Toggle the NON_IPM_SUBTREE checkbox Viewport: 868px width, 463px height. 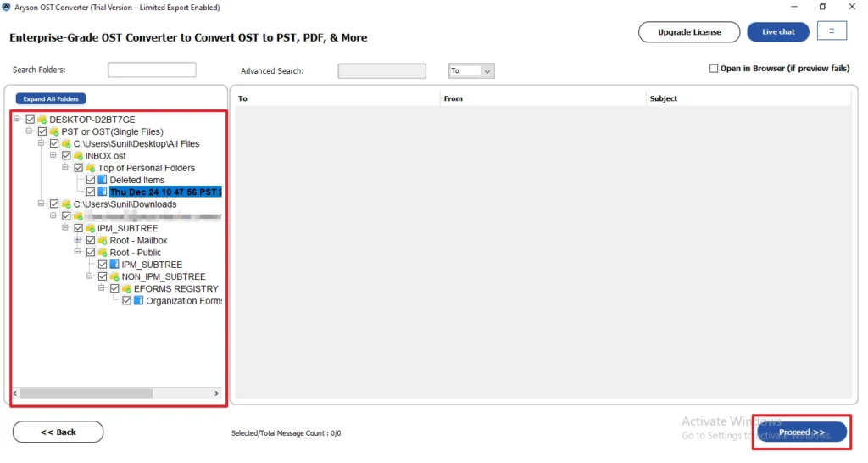(x=103, y=277)
